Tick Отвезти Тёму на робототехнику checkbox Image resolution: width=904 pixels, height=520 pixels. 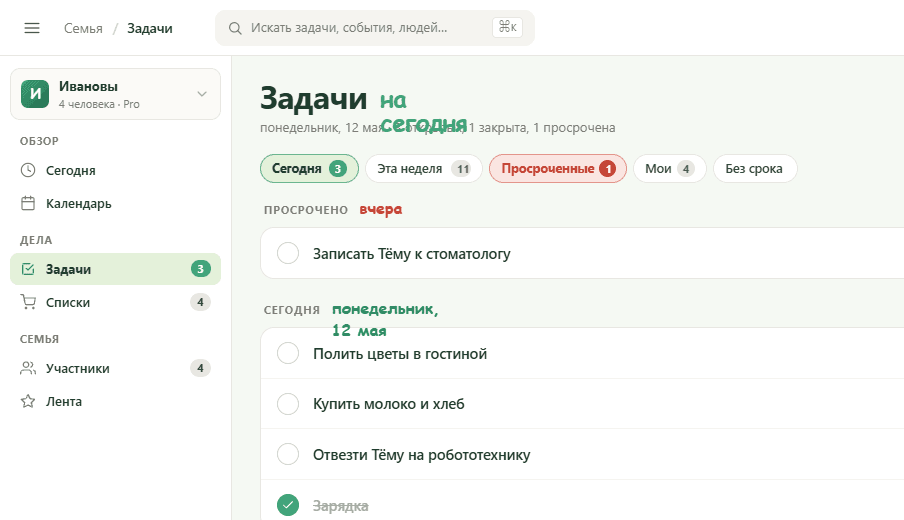pyautogui.click(x=288, y=454)
